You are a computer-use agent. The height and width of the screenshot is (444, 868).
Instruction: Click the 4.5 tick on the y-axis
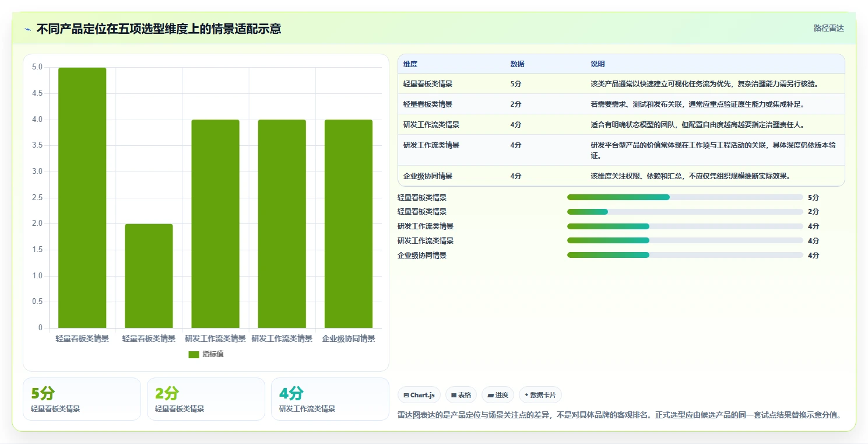37,93
